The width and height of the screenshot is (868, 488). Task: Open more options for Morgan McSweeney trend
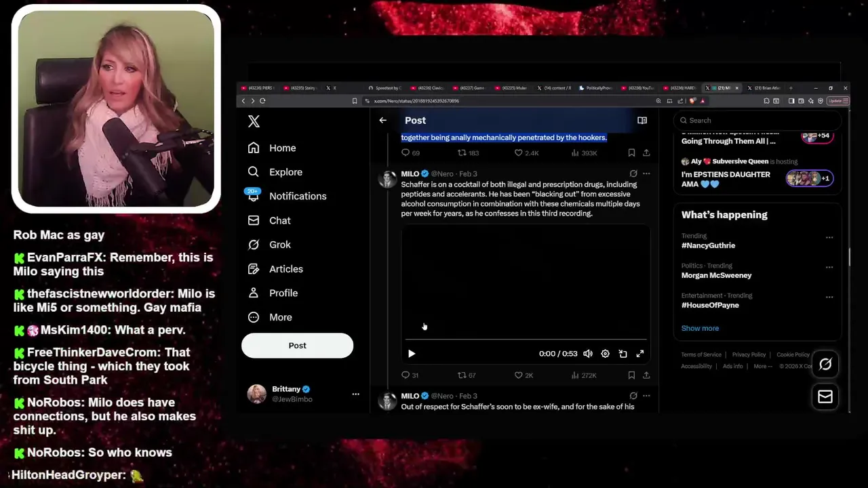pyautogui.click(x=829, y=268)
